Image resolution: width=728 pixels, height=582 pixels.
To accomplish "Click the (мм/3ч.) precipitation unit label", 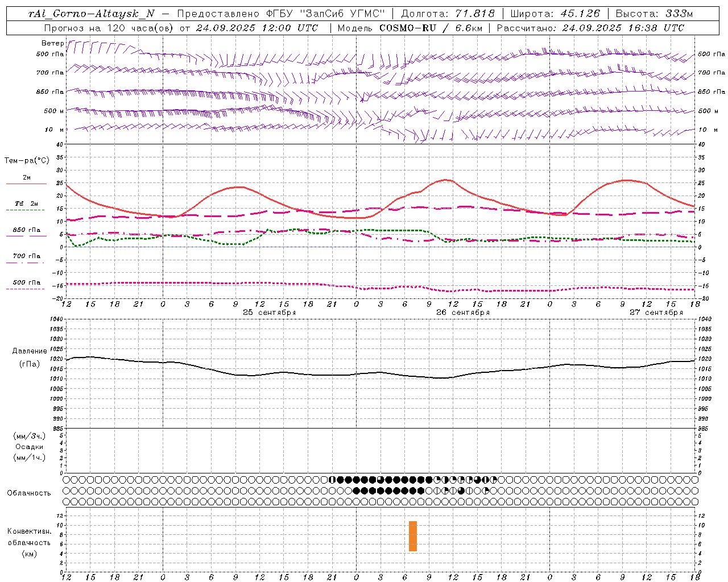I will tap(30, 436).
